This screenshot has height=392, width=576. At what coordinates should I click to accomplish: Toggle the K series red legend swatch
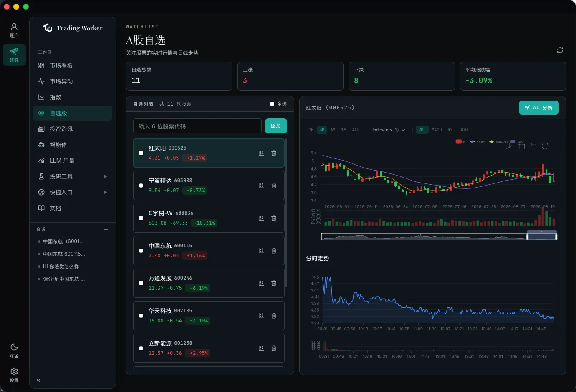click(458, 142)
